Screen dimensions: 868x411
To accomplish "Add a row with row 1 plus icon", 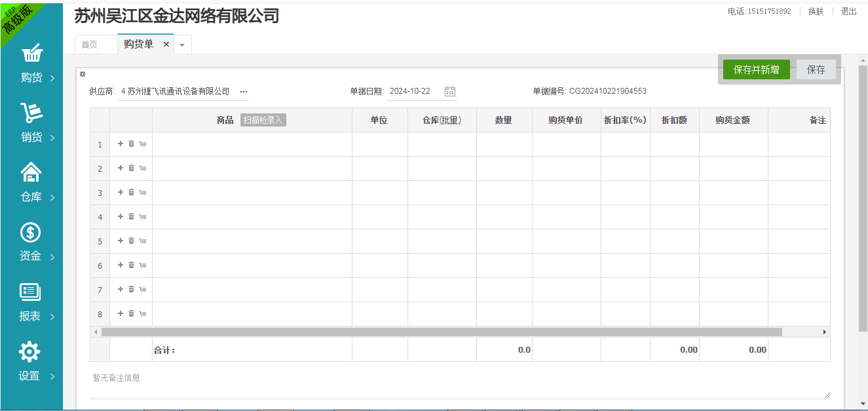I will [121, 144].
